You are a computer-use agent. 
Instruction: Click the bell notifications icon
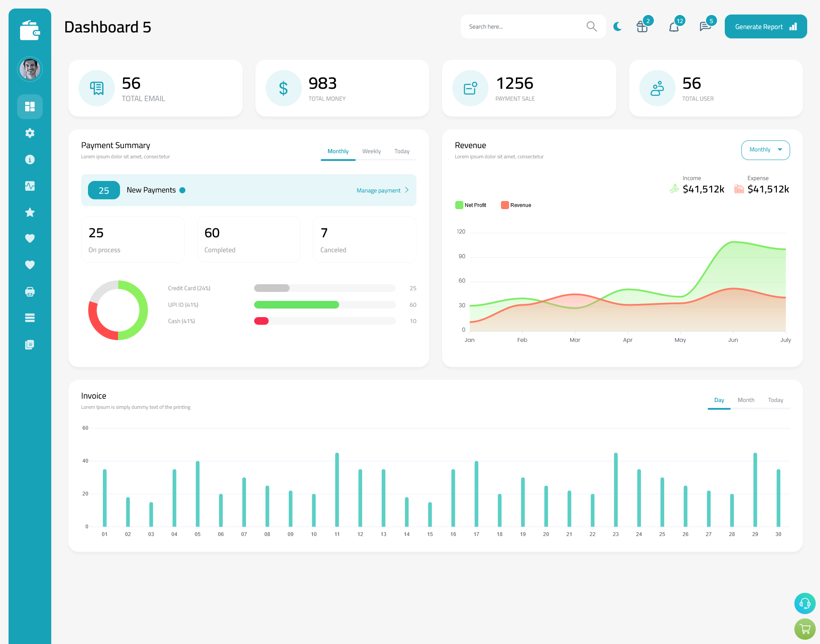point(675,26)
